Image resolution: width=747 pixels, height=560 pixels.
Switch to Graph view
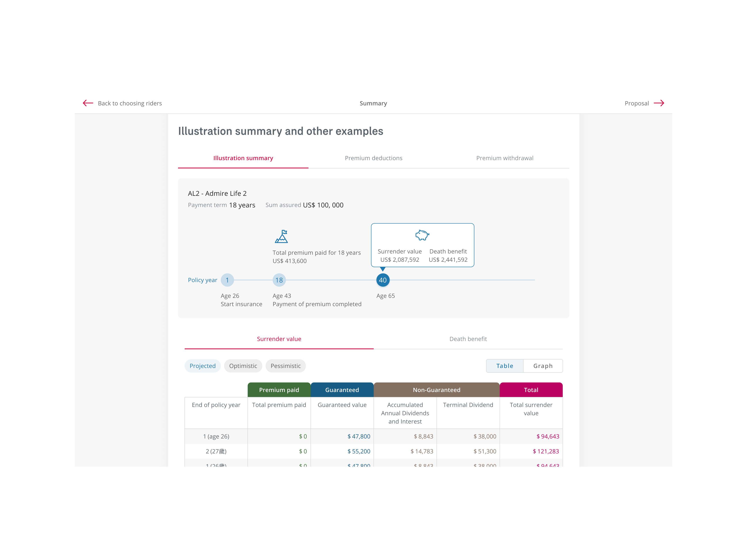543,366
